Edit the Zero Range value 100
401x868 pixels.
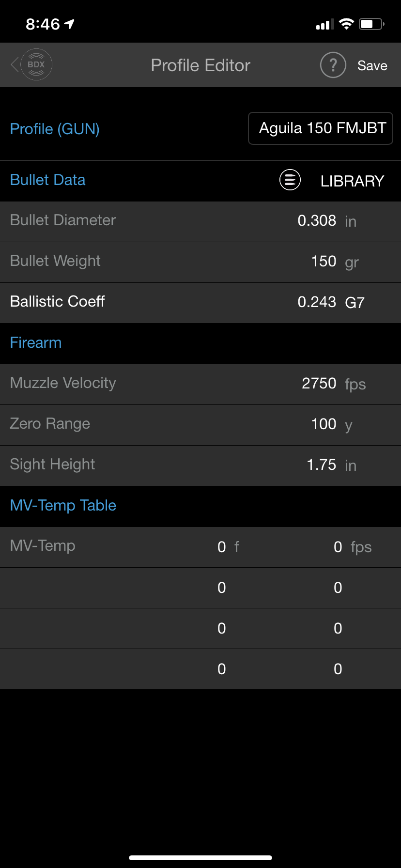click(x=324, y=424)
